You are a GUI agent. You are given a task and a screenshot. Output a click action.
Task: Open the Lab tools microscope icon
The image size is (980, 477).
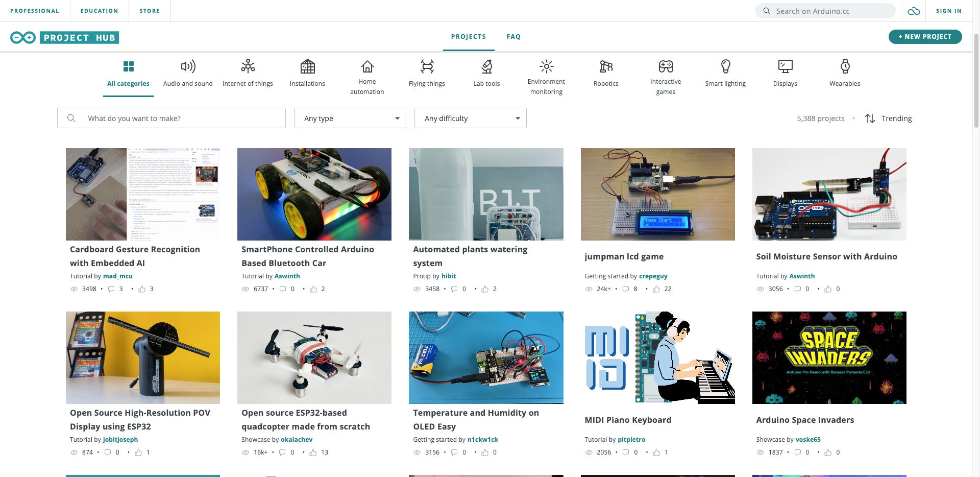click(x=486, y=66)
